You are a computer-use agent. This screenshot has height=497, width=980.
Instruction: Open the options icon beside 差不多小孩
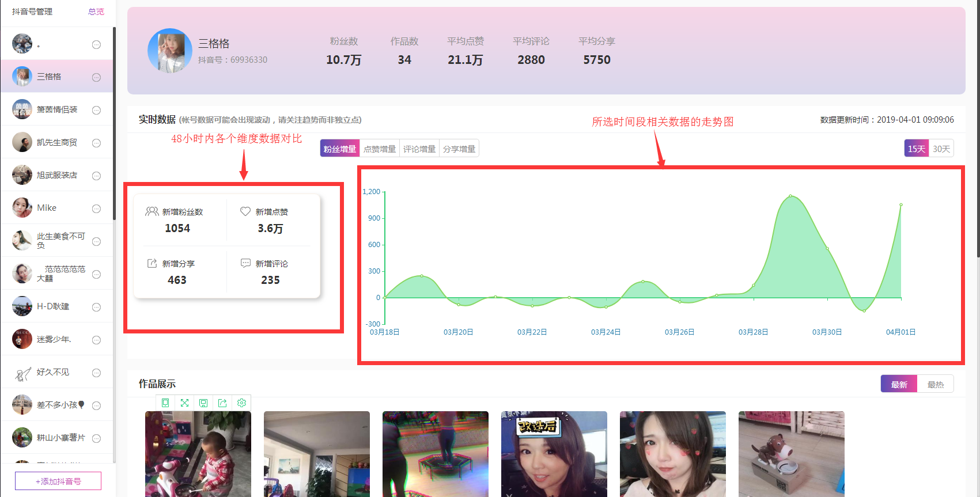tap(96, 405)
